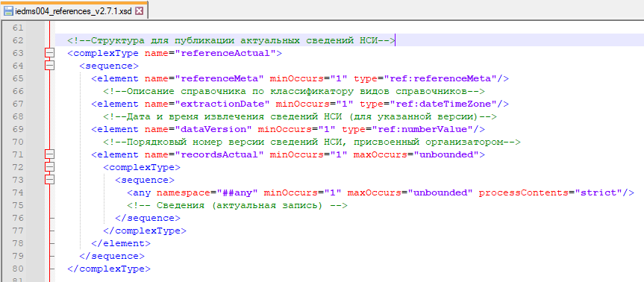This screenshot has height=282, width=644.
Task: Click the comment text on line 62
Action: point(231,40)
